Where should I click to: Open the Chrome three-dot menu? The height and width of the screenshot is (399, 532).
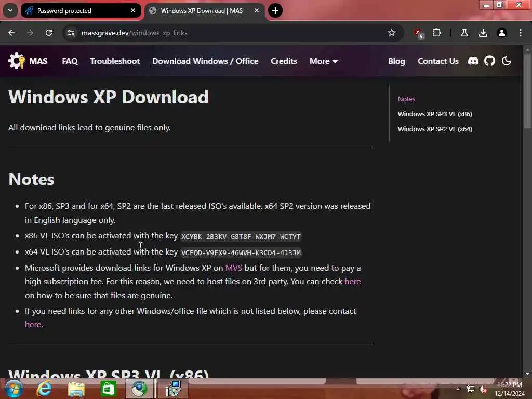tap(521, 33)
